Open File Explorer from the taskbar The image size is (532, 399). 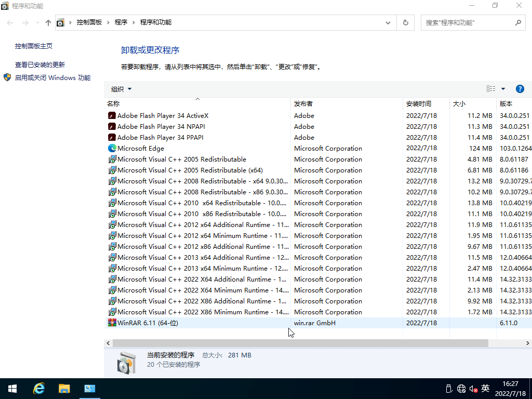[x=64, y=388]
